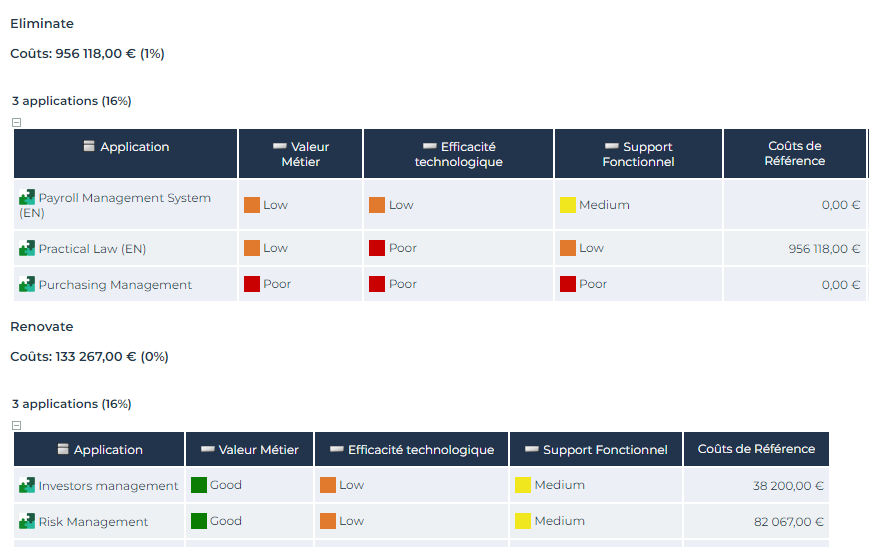Screen dimensions: 869x547
Task: Click the icon in Renovate Support Fonctionnel header
Action: coord(532,449)
